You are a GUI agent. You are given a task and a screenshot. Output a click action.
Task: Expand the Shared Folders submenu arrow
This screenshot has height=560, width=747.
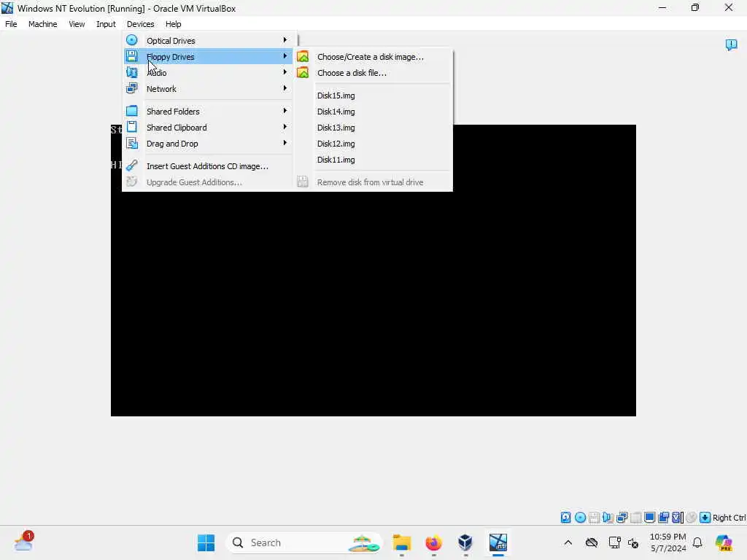[x=285, y=111]
